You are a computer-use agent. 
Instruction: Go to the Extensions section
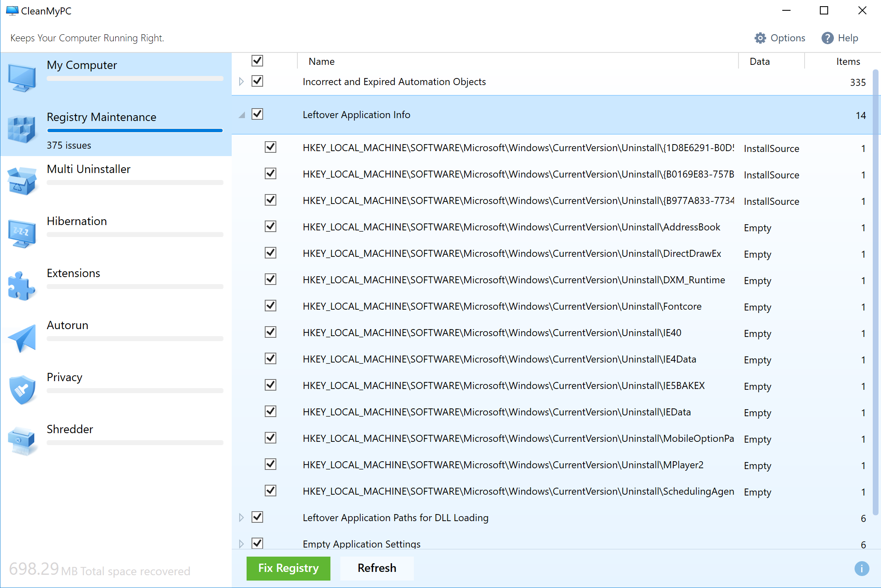(x=116, y=286)
